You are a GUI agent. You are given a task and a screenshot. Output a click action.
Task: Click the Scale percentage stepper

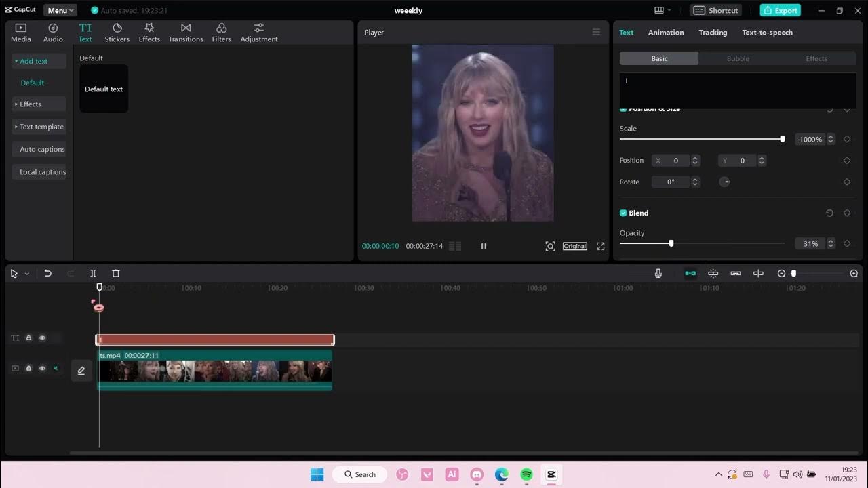click(x=831, y=139)
